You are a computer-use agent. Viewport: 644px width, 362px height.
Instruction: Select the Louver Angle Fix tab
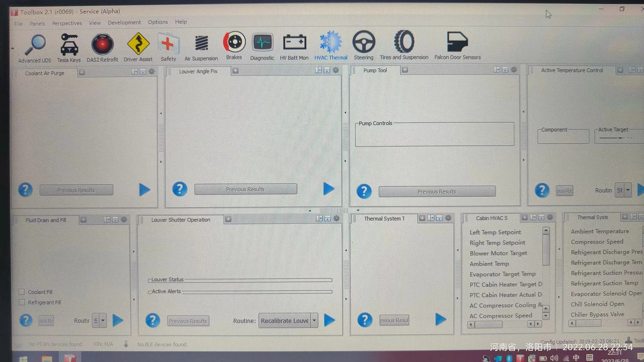pyautogui.click(x=198, y=71)
